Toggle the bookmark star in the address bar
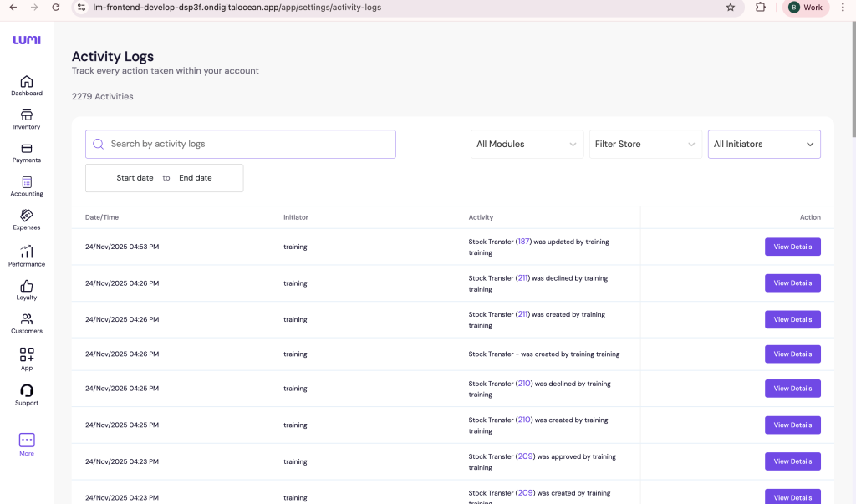 click(x=731, y=8)
